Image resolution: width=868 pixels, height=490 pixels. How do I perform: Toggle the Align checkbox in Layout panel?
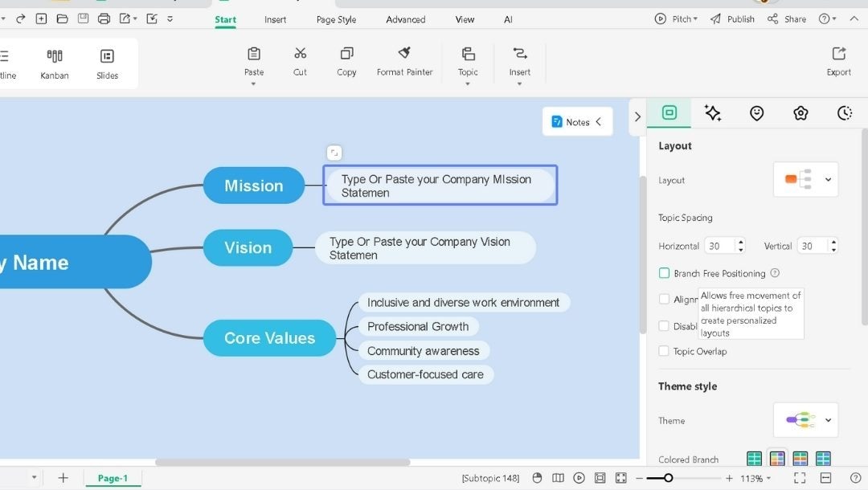click(664, 299)
